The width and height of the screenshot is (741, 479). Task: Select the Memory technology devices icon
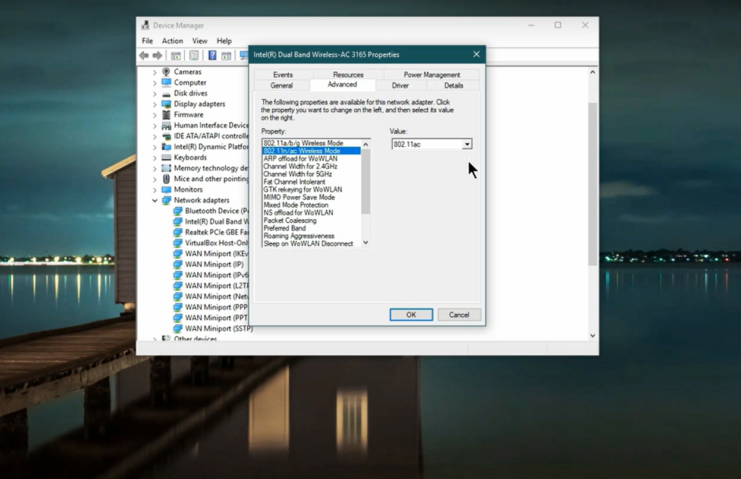pyautogui.click(x=166, y=168)
